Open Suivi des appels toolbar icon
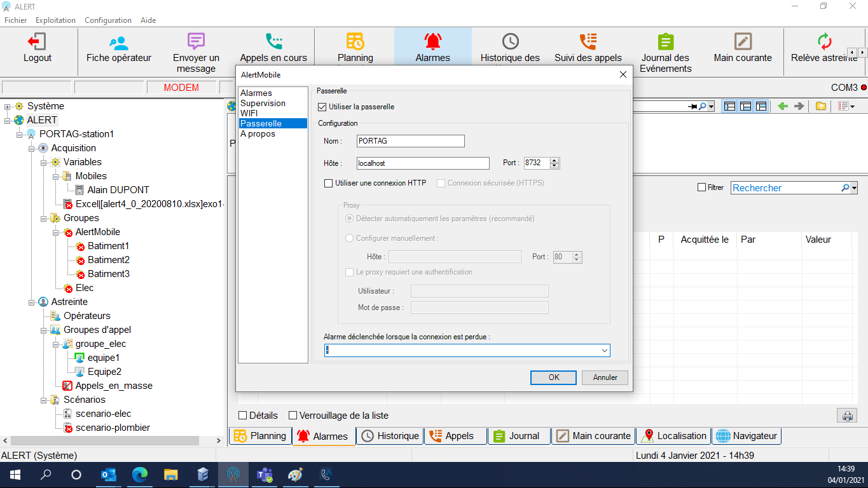This screenshot has height=488, width=868. tap(588, 48)
